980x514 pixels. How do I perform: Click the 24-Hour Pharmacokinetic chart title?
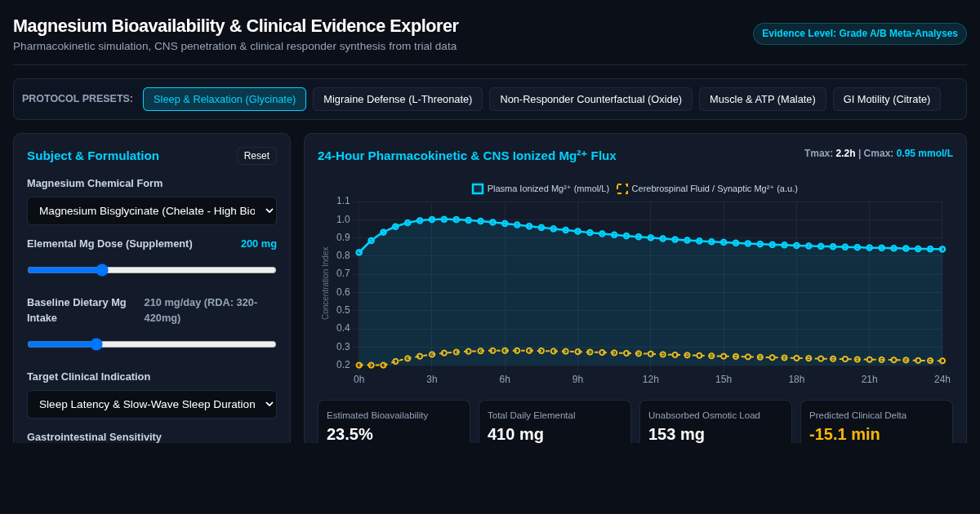(x=467, y=155)
